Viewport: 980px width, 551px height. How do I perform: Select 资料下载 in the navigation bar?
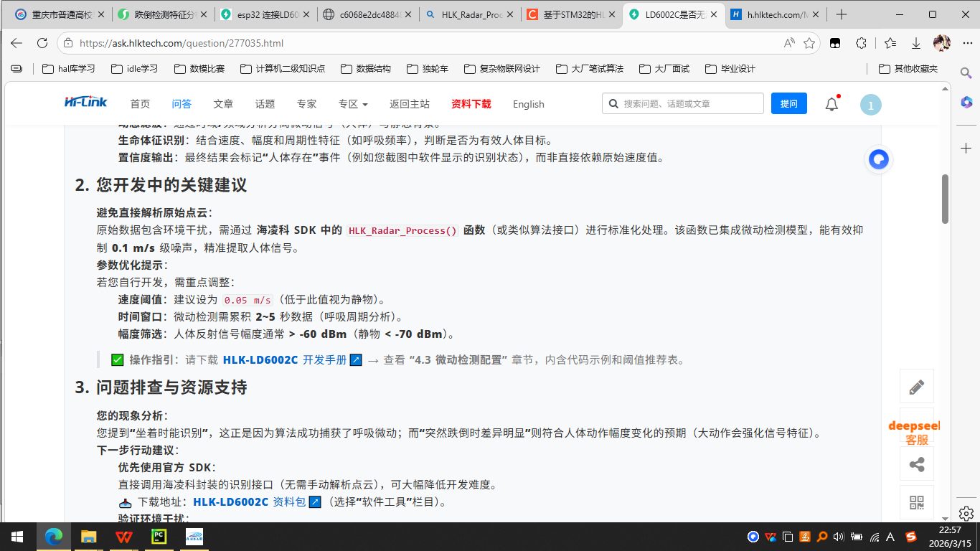pyautogui.click(x=471, y=104)
